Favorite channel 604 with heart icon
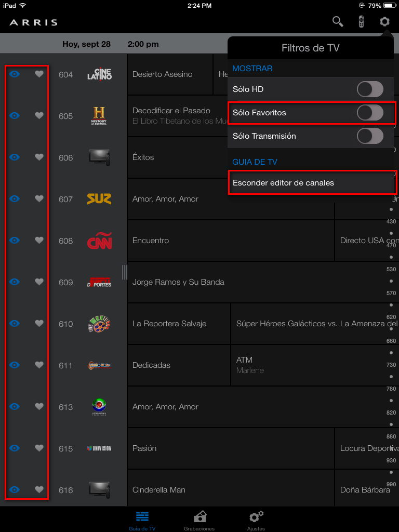 [x=39, y=74]
